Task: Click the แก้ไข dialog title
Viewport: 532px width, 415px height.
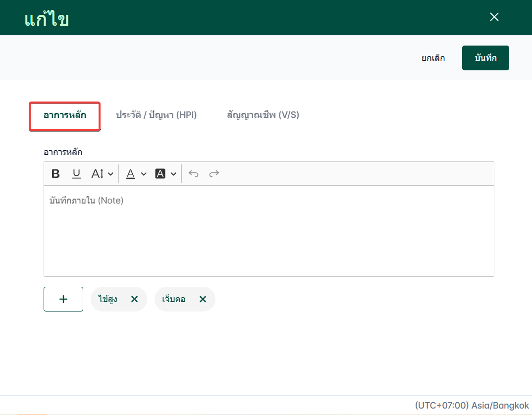Action: coord(47,19)
